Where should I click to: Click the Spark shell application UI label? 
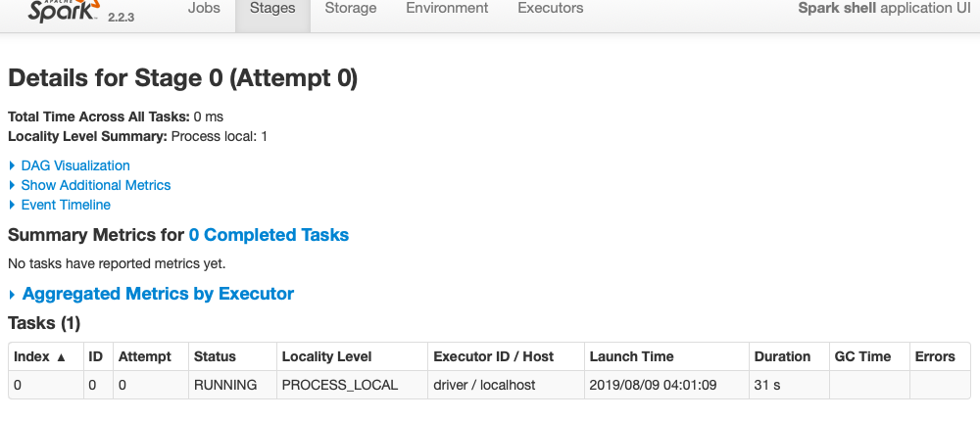point(884,8)
